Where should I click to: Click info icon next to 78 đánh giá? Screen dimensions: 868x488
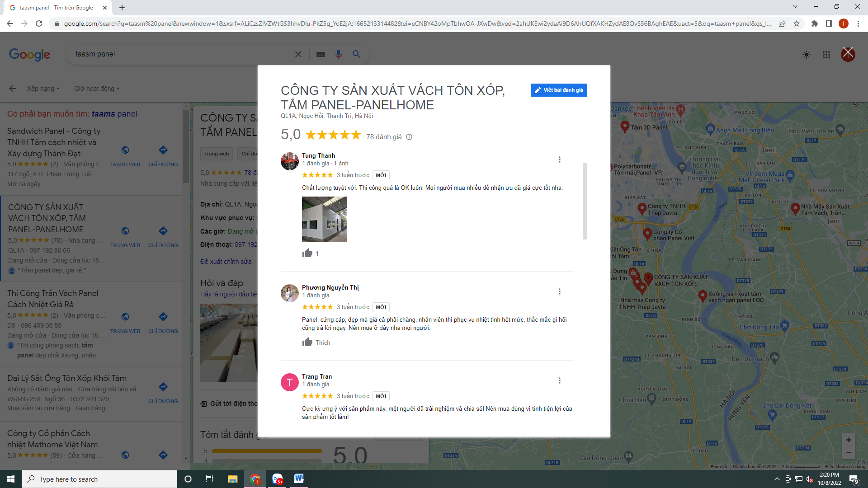tap(409, 137)
